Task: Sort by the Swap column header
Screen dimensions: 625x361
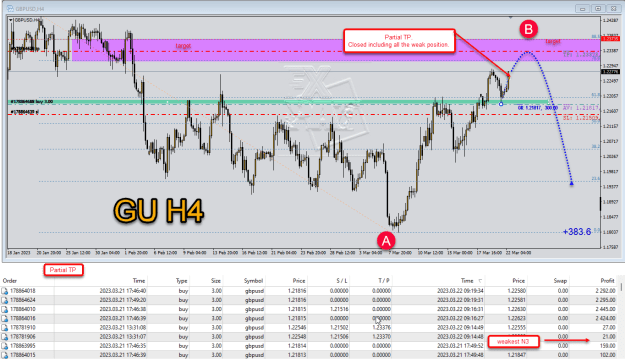Action: click(x=560, y=281)
